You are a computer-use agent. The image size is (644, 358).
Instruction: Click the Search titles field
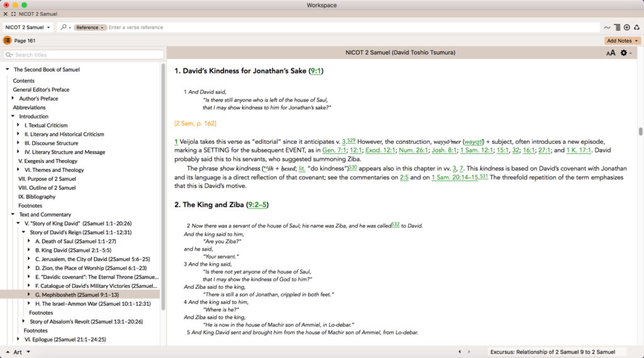click(84, 55)
